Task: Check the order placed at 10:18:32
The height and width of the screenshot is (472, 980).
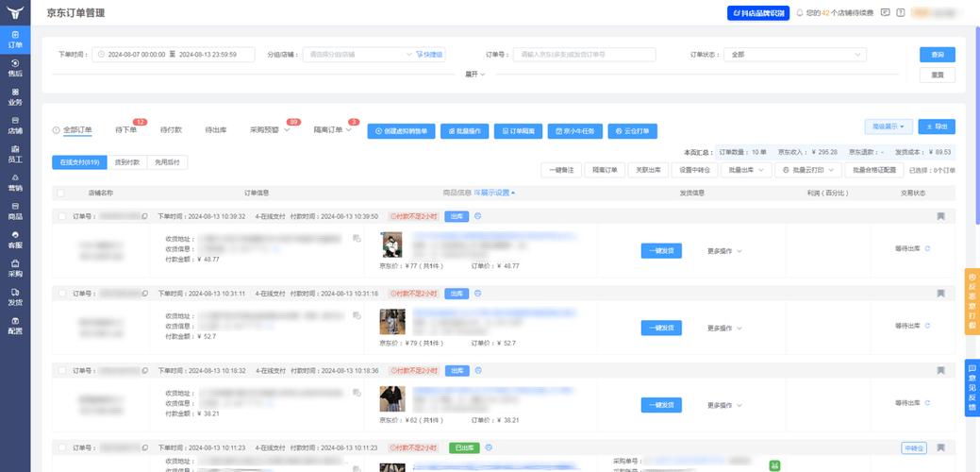Action: coord(62,371)
